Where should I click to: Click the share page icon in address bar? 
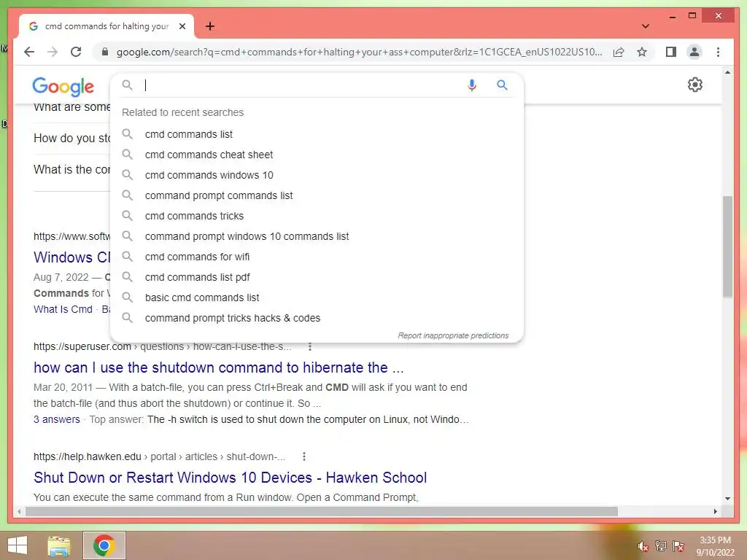pyautogui.click(x=619, y=52)
